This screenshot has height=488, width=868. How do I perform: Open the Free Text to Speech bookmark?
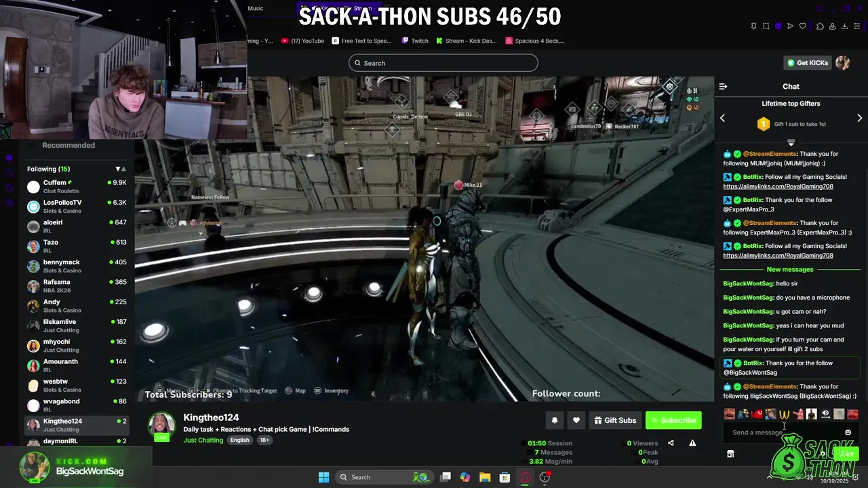click(x=361, y=41)
